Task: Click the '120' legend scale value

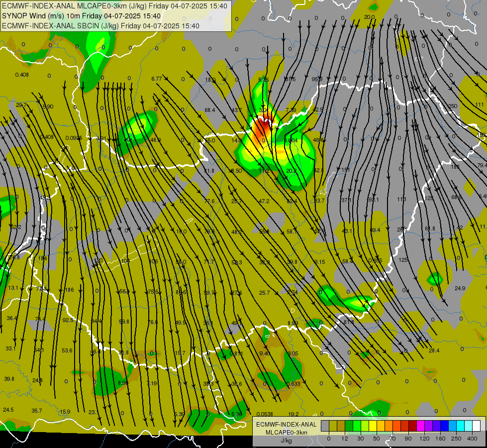Action: tap(424, 439)
